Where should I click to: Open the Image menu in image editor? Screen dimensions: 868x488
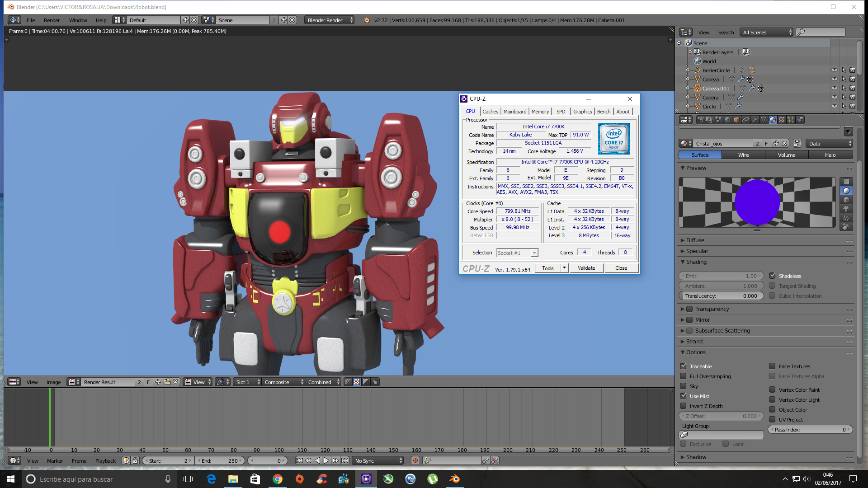(x=53, y=382)
